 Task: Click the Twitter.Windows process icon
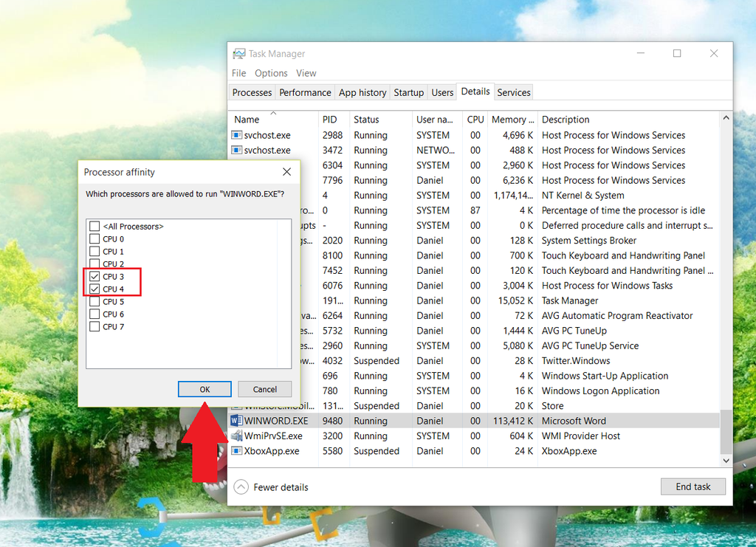click(x=238, y=360)
